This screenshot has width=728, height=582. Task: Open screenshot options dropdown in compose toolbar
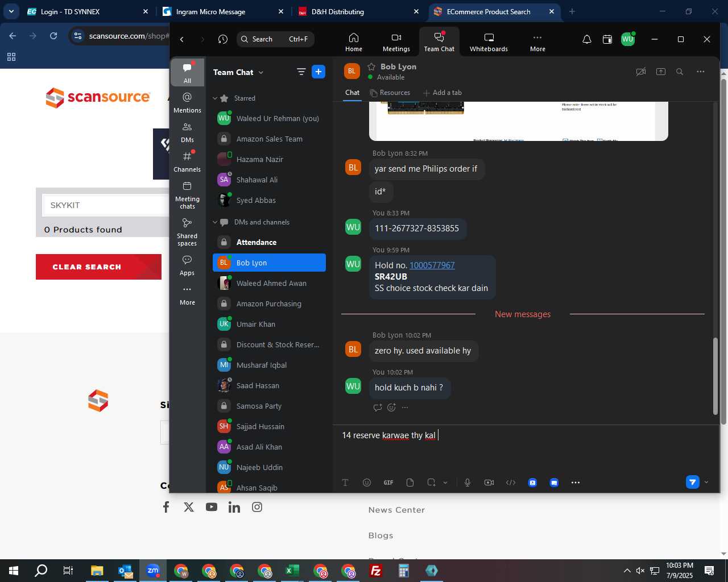coord(445,483)
